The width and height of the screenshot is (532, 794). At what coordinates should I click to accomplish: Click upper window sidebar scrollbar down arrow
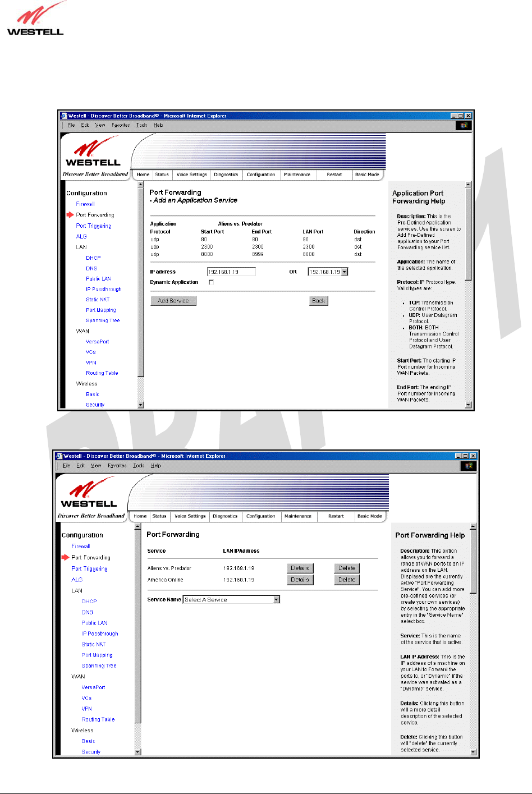point(141,405)
